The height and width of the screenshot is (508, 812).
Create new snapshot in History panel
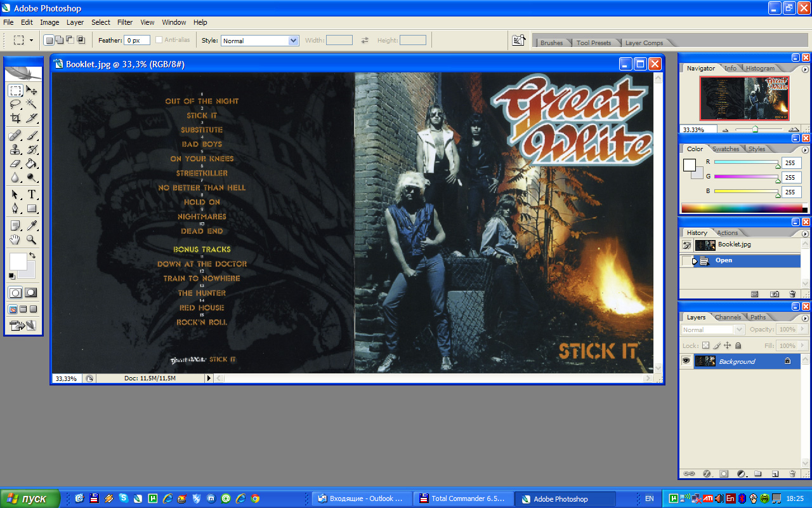(x=775, y=294)
